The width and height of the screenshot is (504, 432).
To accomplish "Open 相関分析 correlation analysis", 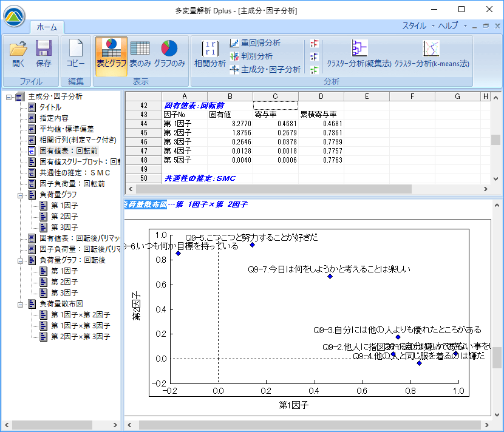I will [209, 53].
